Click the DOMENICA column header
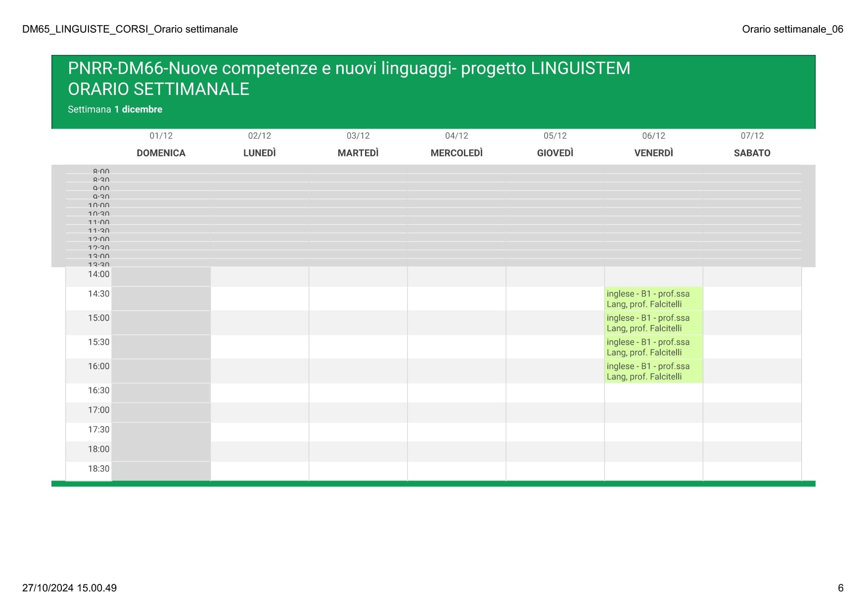The height and width of the screenshot is (614, 868). click(161, 153)
